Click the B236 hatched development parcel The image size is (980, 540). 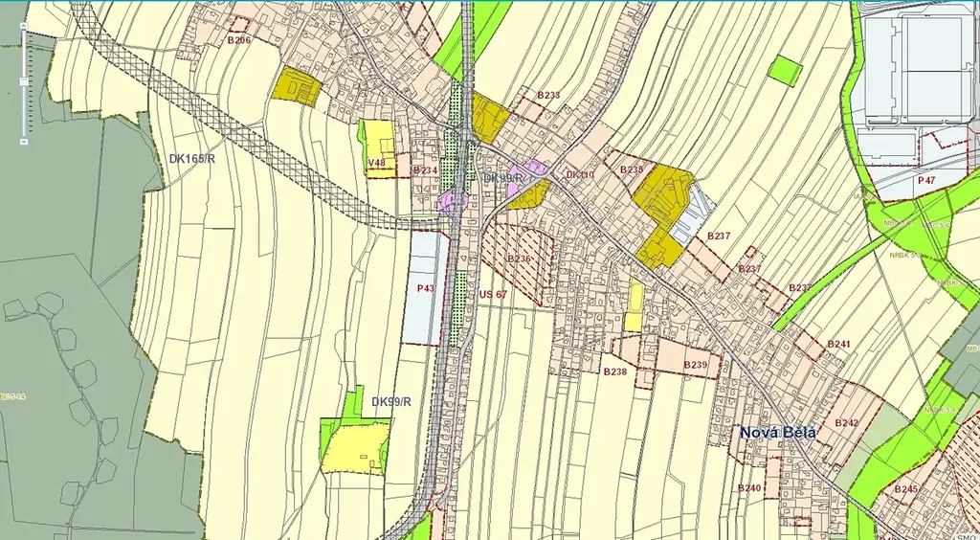click(518, 259)
